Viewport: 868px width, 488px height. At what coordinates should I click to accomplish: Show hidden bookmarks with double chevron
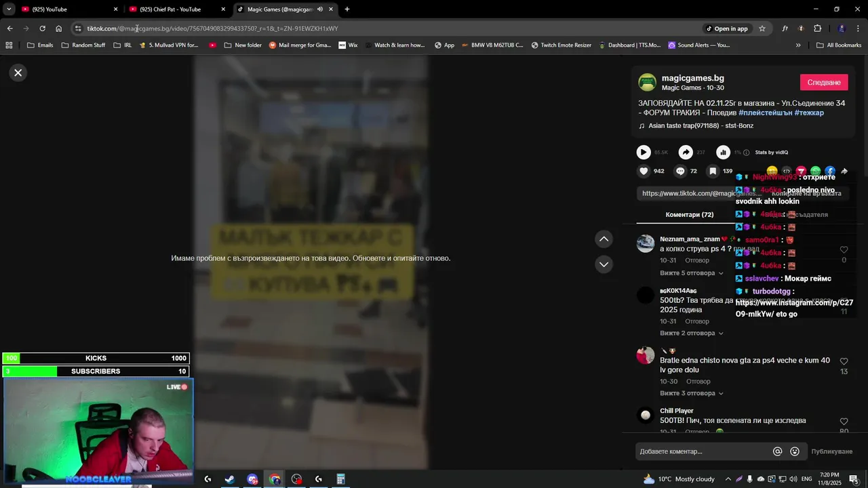[x=798, y=45]
